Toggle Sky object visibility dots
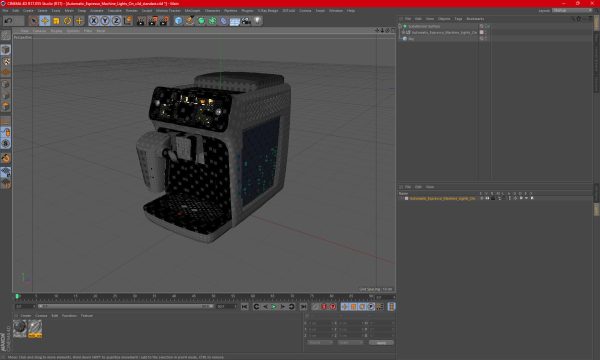This screenshot has height=360, width=600. pyautogui.click(x=486, y=39)
